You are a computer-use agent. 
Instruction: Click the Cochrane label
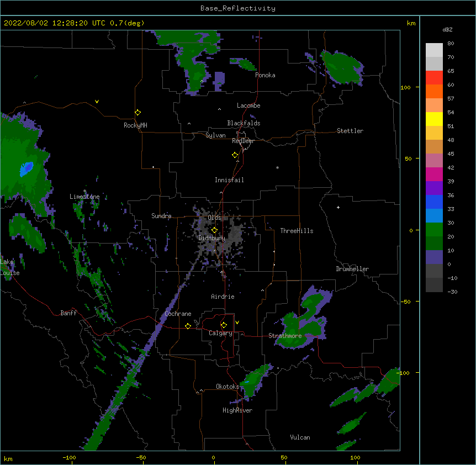(178, 314)
